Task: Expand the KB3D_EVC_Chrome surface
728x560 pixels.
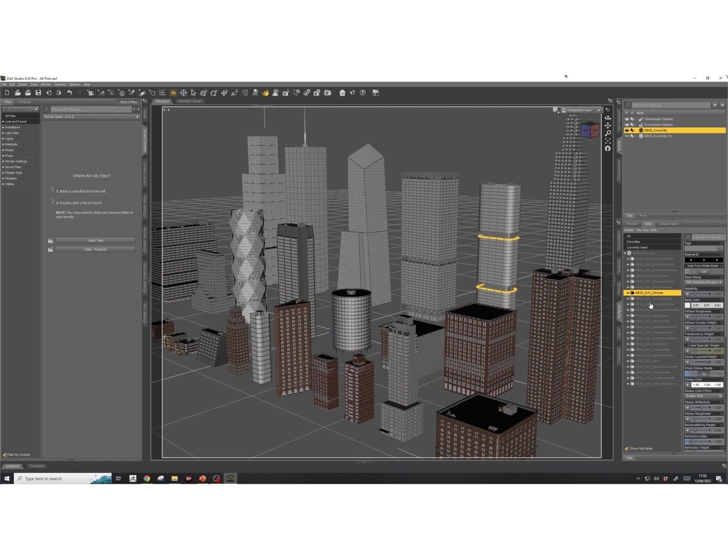Action: pos(628,293)
